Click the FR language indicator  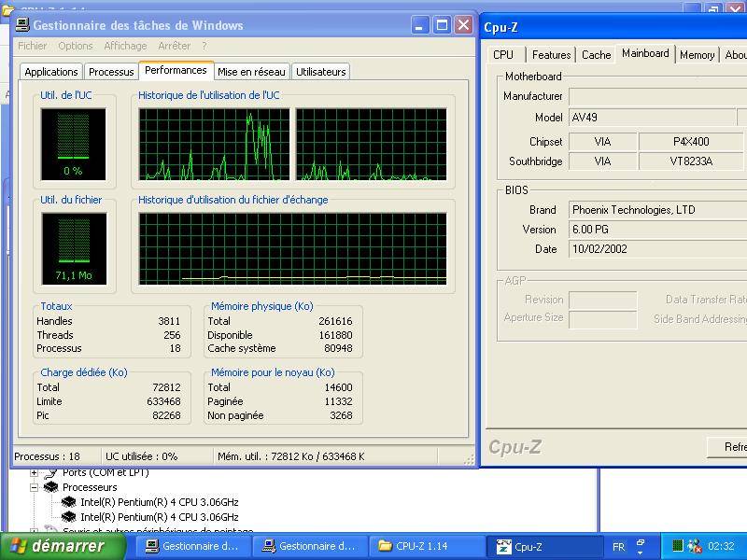[618, 547]
